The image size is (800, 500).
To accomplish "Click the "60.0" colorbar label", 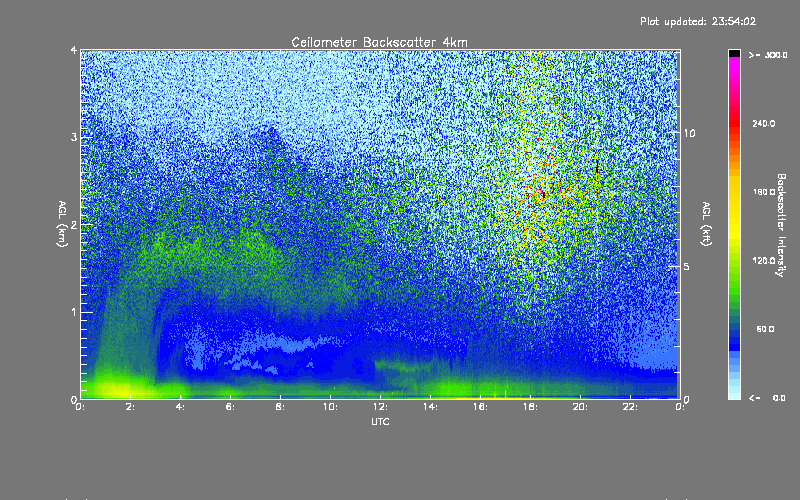I will (x=765, y=329).
